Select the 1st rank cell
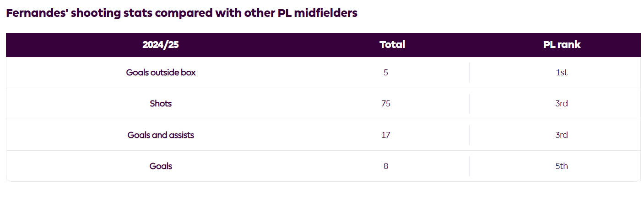Screen dimensions: 644x200 (x=561, y=73)
